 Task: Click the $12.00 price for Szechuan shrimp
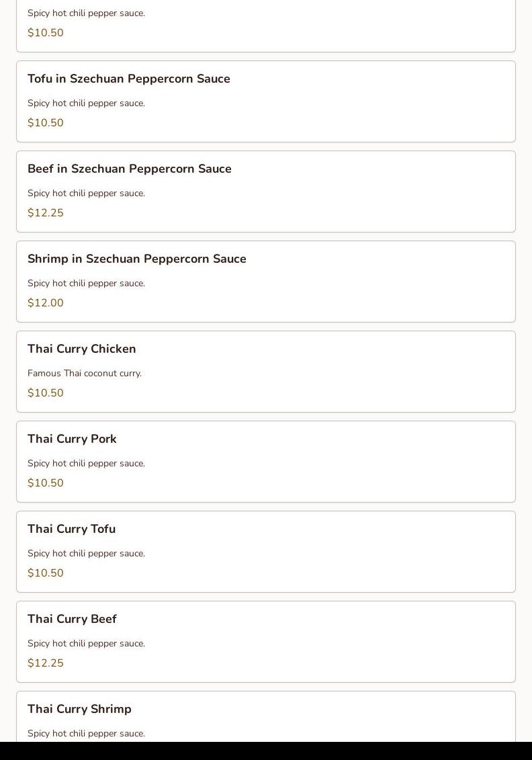point(46,303)
